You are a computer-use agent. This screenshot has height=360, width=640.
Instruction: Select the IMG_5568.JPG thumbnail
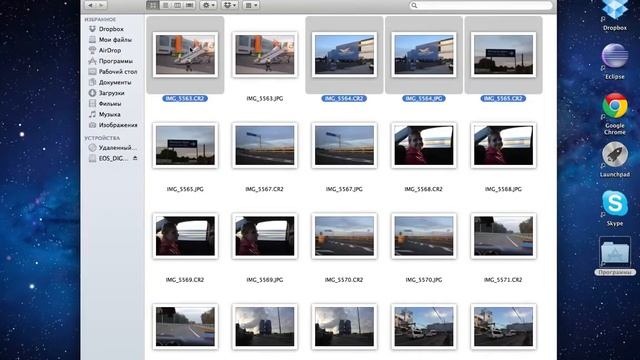point(504,145)
